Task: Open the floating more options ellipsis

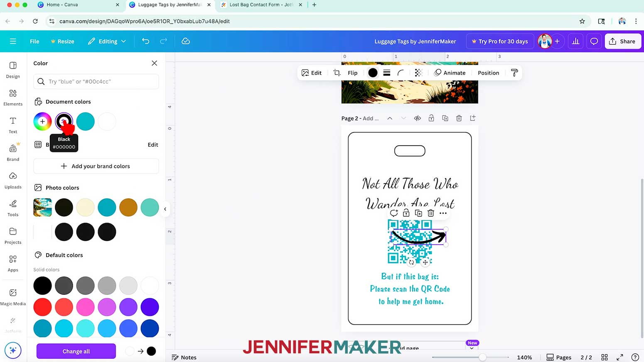Action: coord(443,213)
